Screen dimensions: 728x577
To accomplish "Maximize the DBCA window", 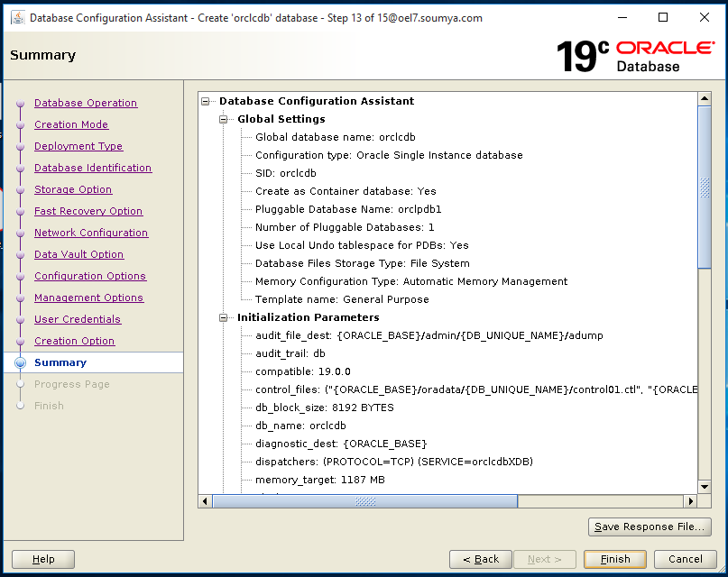I will [663, 18].
